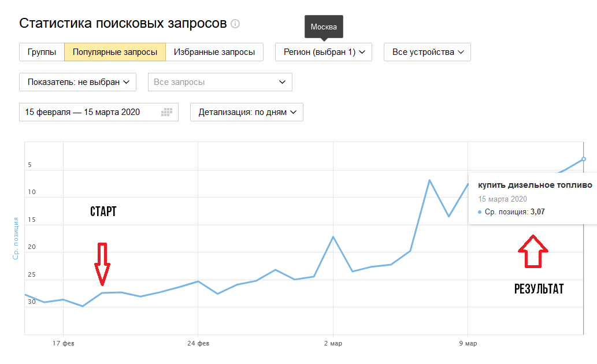This screenshot has height=364, width=597.
Task: Switch to Популярные запросы tab
Action: click(115, 52)
